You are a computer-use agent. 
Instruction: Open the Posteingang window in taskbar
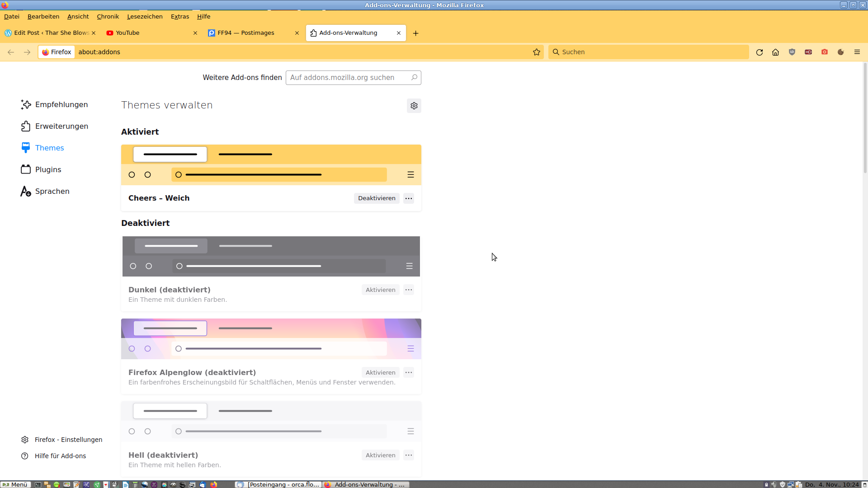click(x=278, y=484)
